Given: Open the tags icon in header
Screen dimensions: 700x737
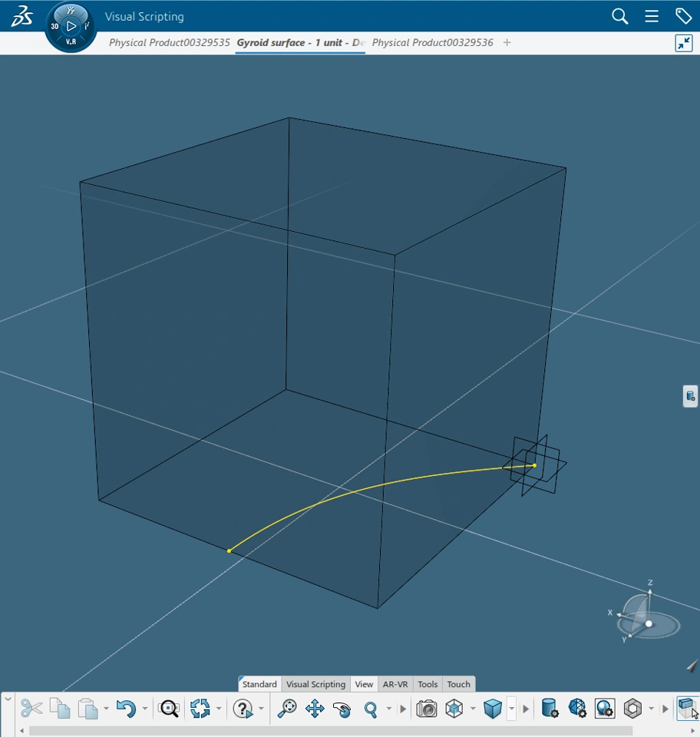Looking at the screenshot, I should pyautogui.click(x=683, y=16).
